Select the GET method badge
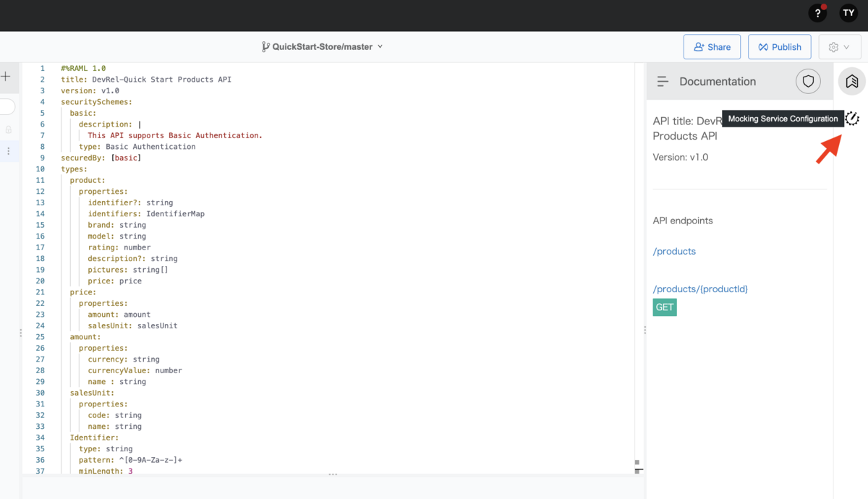Image resolution: width=868 pixels, height=499 pixels. coord(664,307)
